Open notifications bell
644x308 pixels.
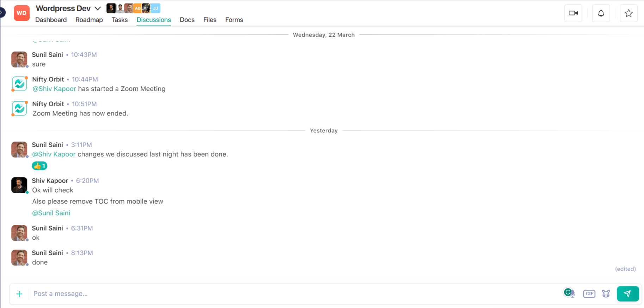click(x=601, y=13)
